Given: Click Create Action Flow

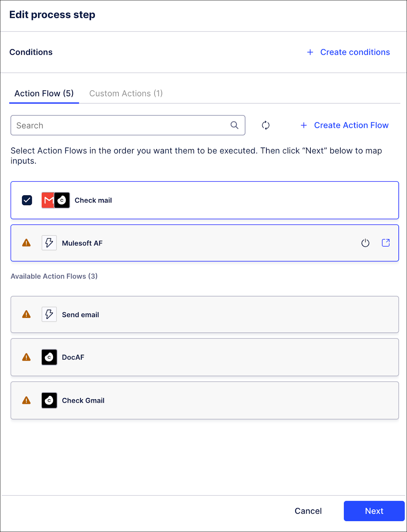Looking at the screenshot, I should (344, 125).
